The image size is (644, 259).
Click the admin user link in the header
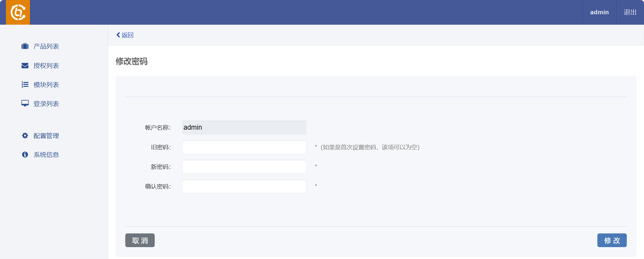pyautogui.click(x=599, y=12)
